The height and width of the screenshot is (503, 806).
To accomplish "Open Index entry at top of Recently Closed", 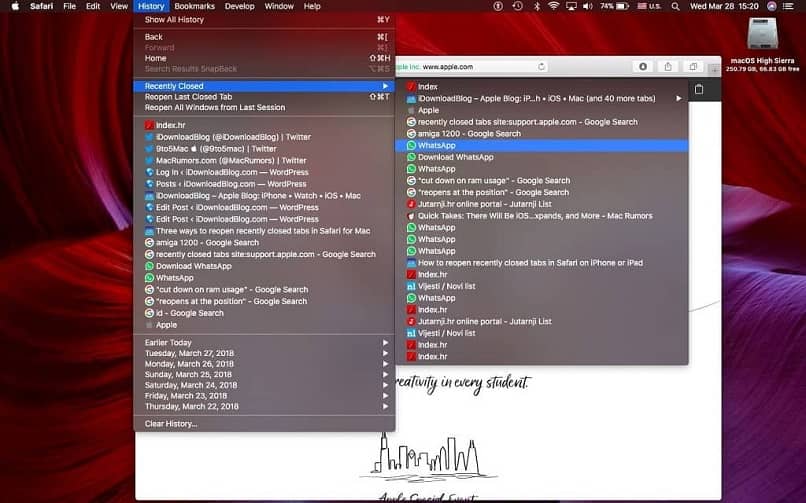I will 542,87.
